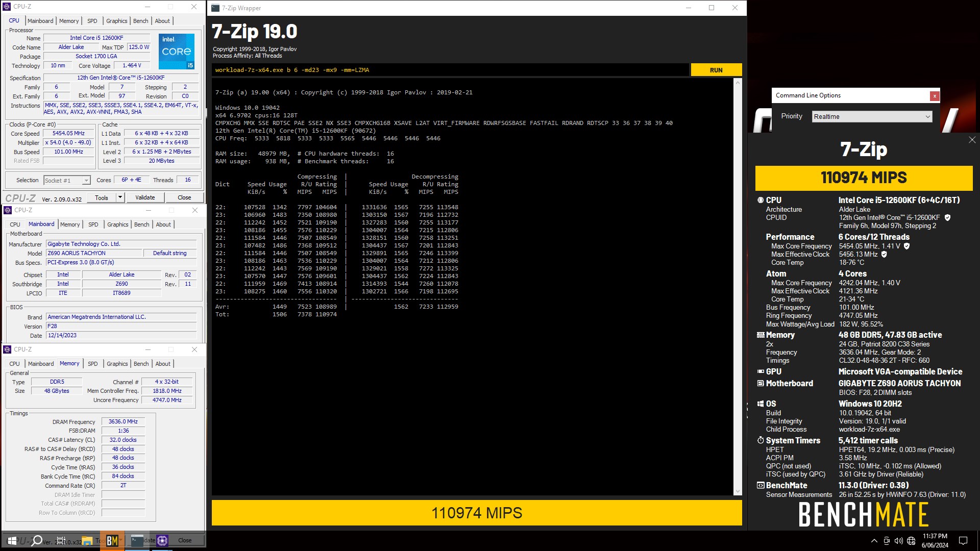
Task: Click the GPU icon in BenchMate panel
Action: click(x=761, y=372)
